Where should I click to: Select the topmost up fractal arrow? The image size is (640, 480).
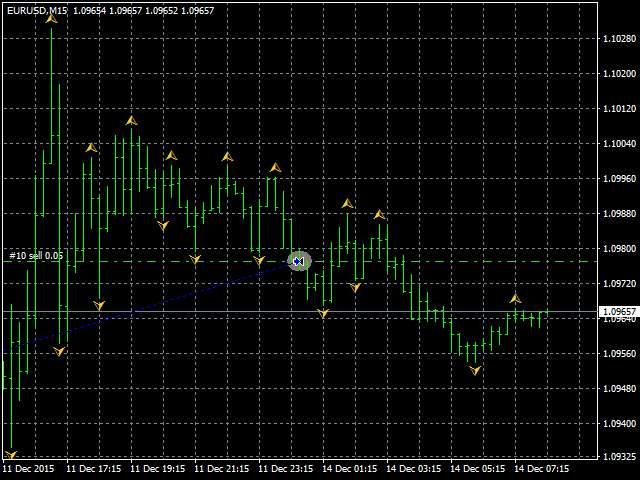pyautogui.click(x=51, y=19)
